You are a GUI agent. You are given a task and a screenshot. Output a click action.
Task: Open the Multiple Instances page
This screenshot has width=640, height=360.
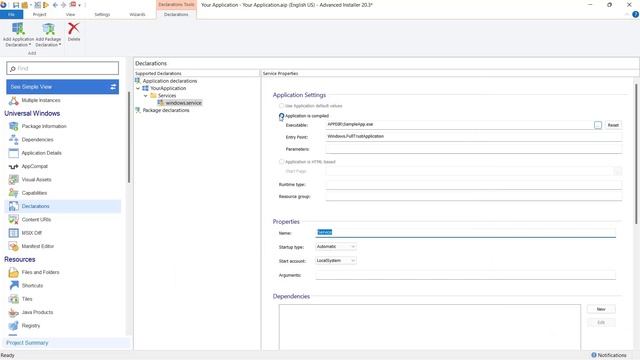(41, 100)
